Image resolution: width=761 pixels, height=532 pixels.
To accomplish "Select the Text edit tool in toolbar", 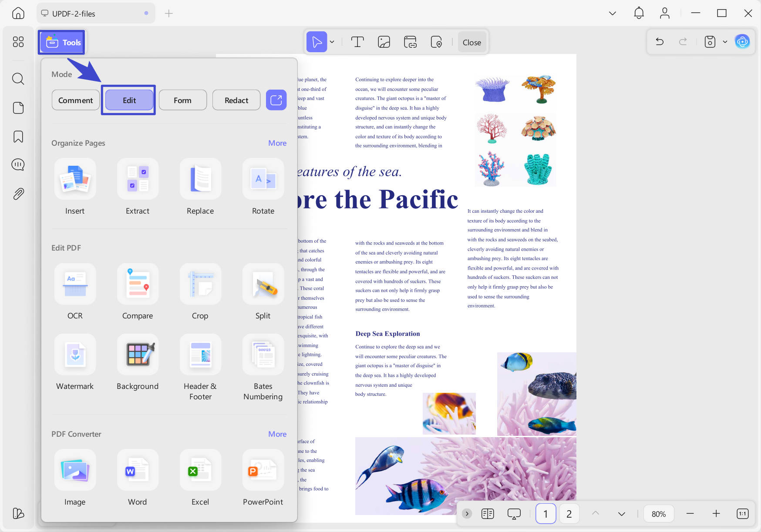I will pyautogui.click(x=357, y=42).
